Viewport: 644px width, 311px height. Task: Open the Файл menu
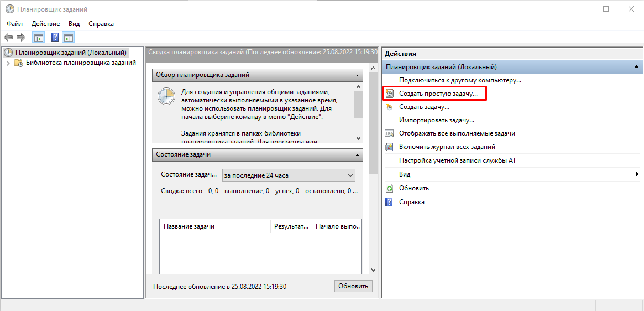15,24
